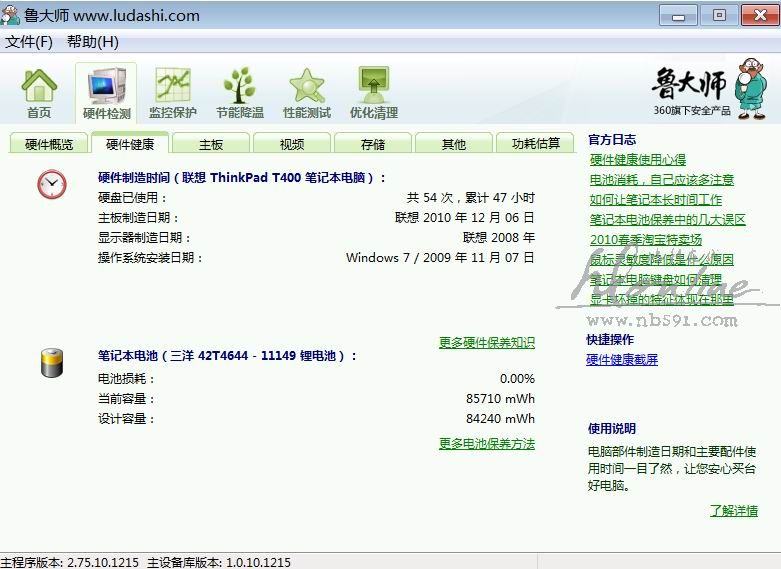Select the 硬件检测 hardware detection icon
This screenshot has width=781, height=569.
(x=106, y=93)
